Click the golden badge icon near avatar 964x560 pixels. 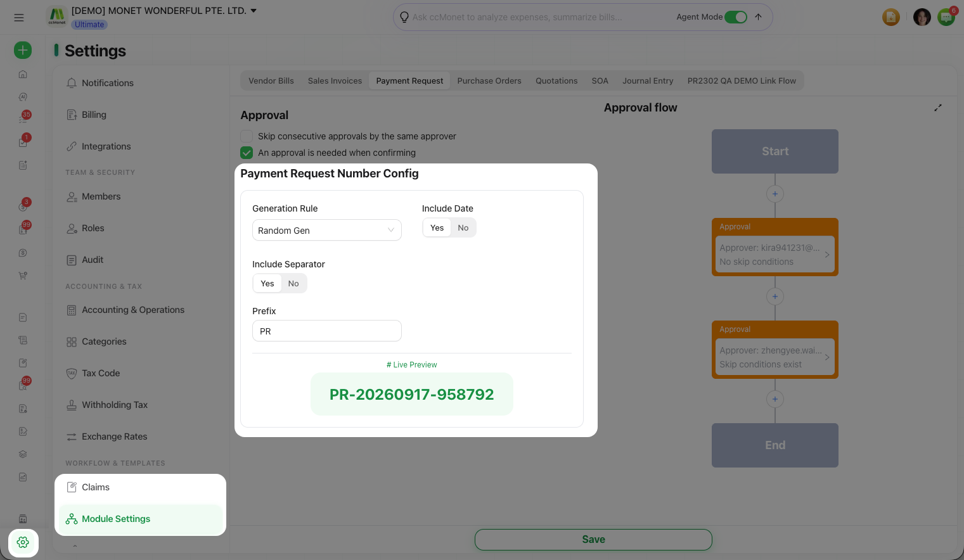(x=891, y=17)
